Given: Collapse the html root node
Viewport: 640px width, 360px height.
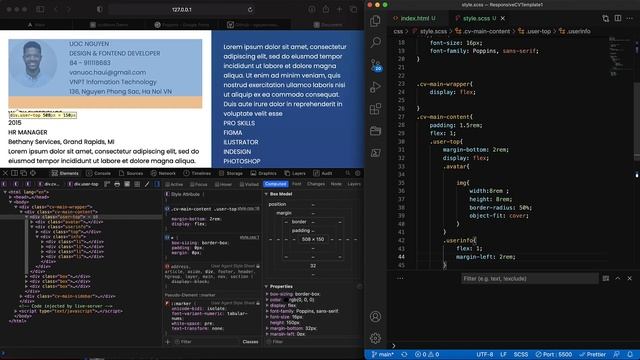Looking at the screenshot, I should coord(5,192).
